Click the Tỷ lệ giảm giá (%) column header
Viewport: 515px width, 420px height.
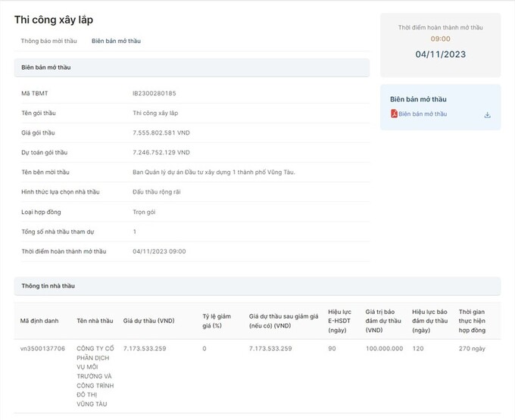tap(217, 321)
